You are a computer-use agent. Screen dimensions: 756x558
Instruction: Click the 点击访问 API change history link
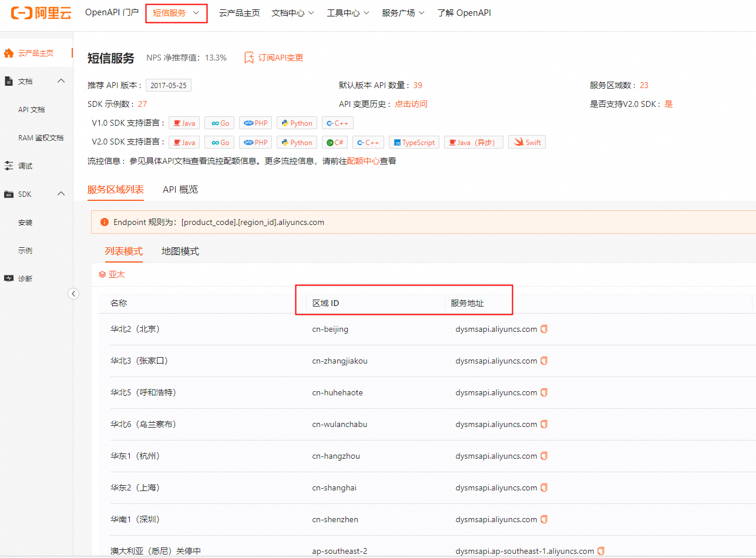411,104
